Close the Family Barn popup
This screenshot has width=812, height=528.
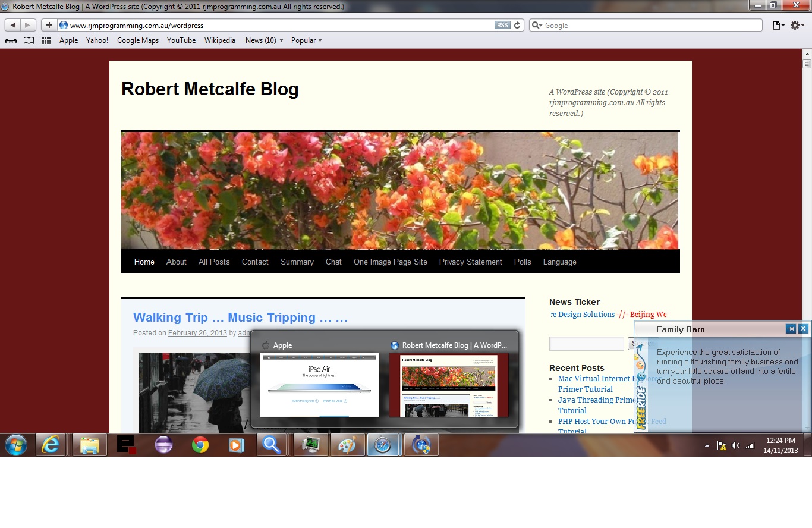[803, 329]
